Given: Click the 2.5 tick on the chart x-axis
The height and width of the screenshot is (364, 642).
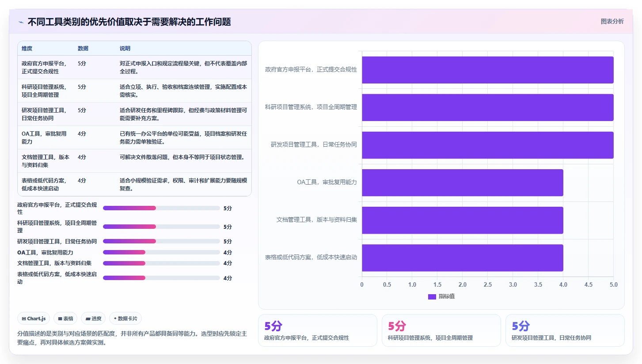Looking at the screenshot, I should [488, 284].
